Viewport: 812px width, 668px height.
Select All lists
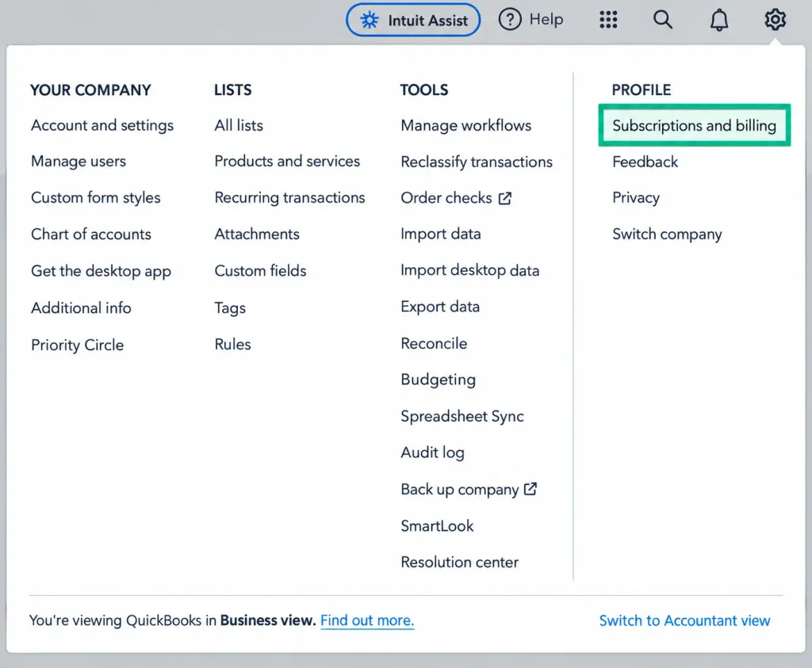click(x=239, y=125)
